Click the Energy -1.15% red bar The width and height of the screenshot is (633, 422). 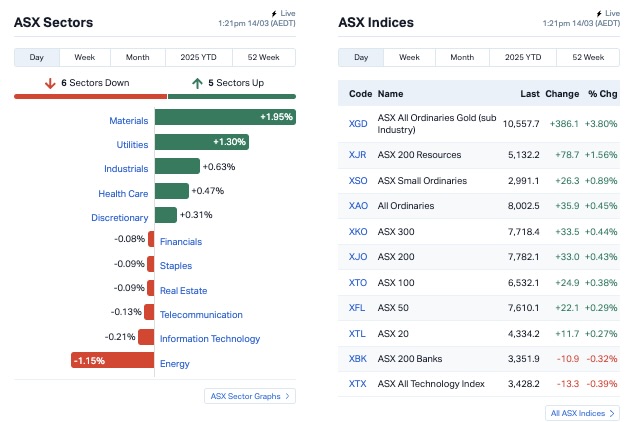click(113, 360)
